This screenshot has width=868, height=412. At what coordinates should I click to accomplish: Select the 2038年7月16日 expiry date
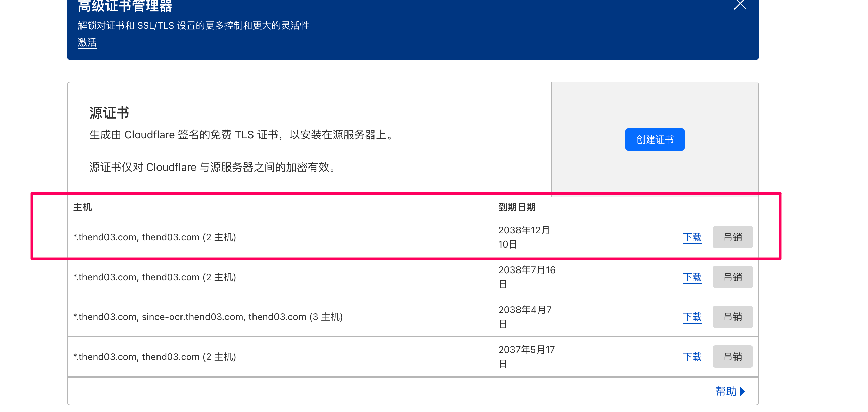[x=527, y=277]
